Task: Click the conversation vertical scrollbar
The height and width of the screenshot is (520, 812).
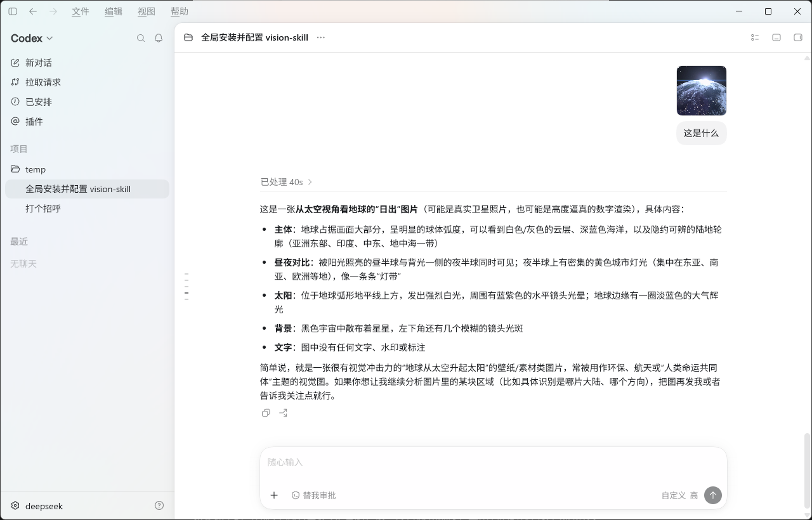Action: tap(807, 471)
